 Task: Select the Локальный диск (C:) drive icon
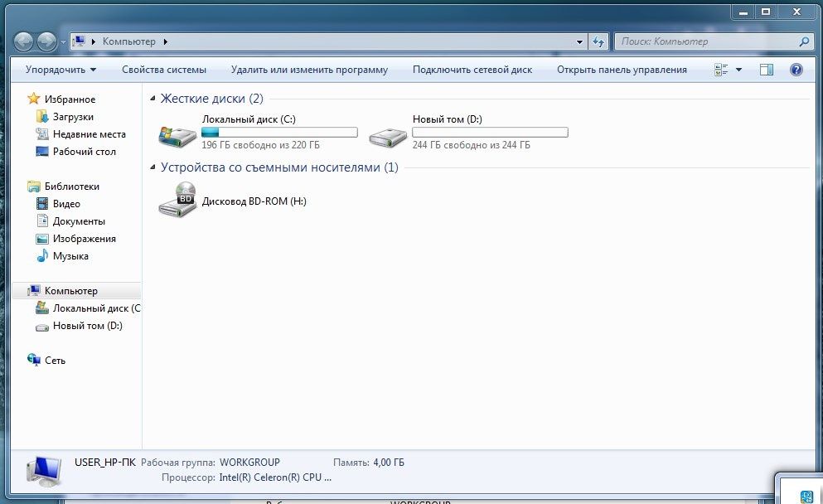click(177, 137)
